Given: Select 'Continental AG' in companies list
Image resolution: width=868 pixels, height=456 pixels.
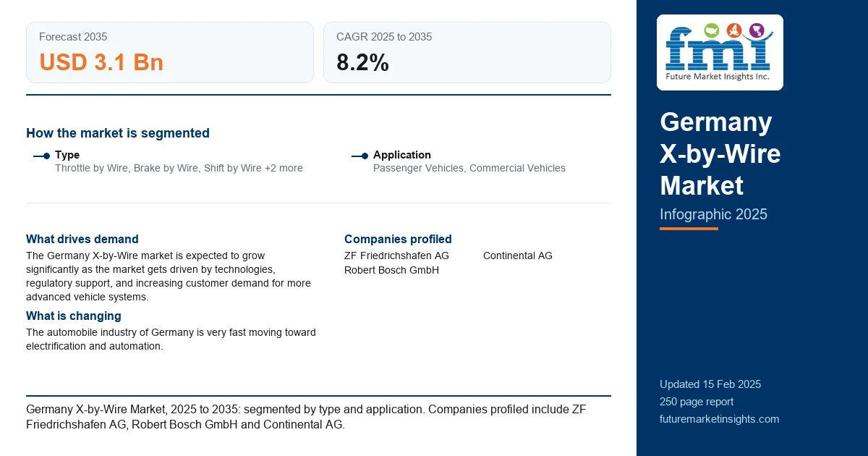Looking at the screenshot, I should tap(518, 256).
